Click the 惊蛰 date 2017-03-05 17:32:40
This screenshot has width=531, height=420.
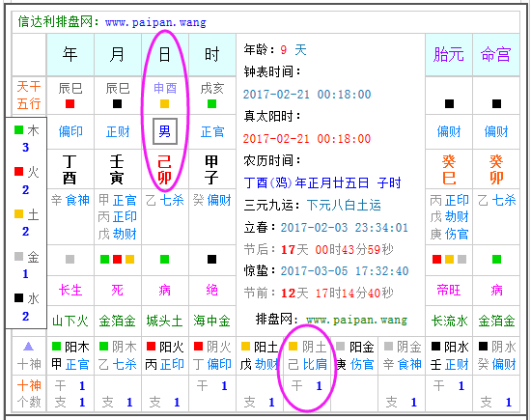(345, 271)
